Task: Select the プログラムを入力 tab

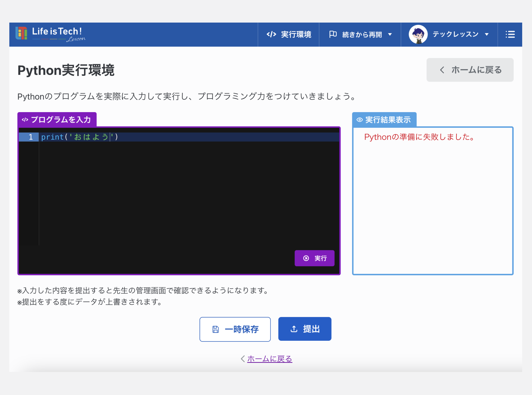Action: pos(57,119)
